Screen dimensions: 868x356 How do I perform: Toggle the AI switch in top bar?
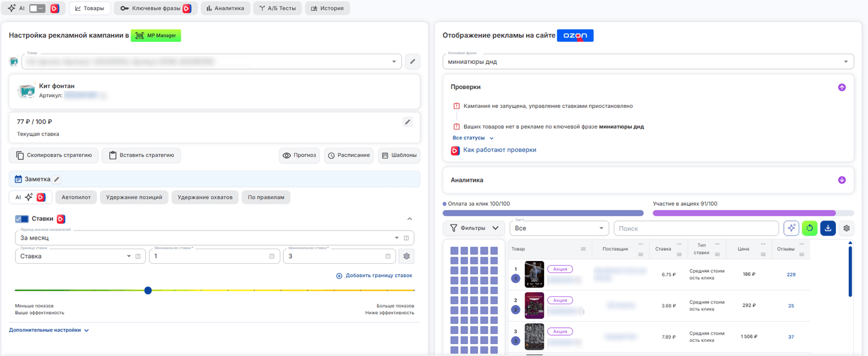(37, 8)
